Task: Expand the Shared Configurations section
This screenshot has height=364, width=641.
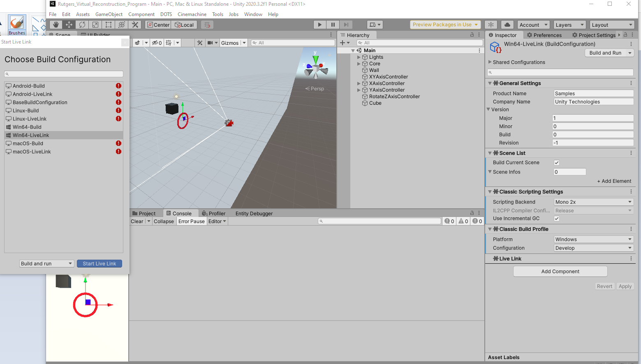Action: (x=490, y=62)
